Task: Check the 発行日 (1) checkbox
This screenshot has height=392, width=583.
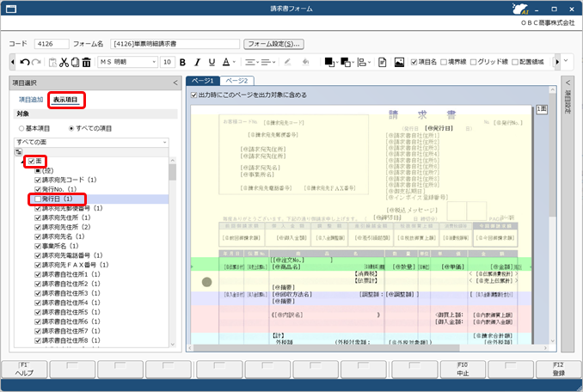Action: click(38, 199)
